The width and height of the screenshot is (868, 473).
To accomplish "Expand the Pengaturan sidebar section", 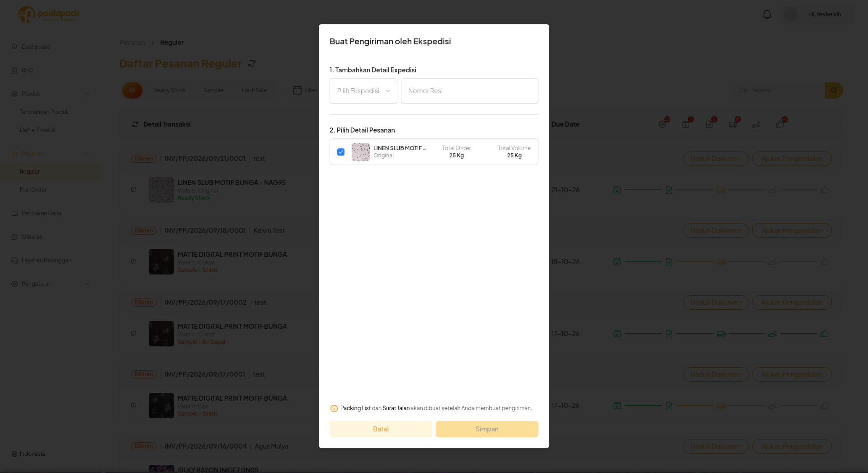I will tap(87, 284).
